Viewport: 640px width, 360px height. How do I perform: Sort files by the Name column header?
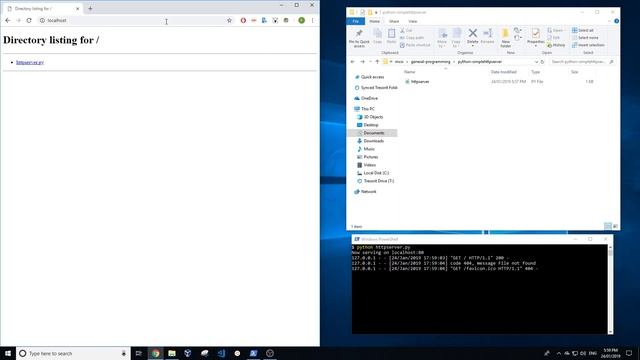pyautogui.click(x=409, y=72)
